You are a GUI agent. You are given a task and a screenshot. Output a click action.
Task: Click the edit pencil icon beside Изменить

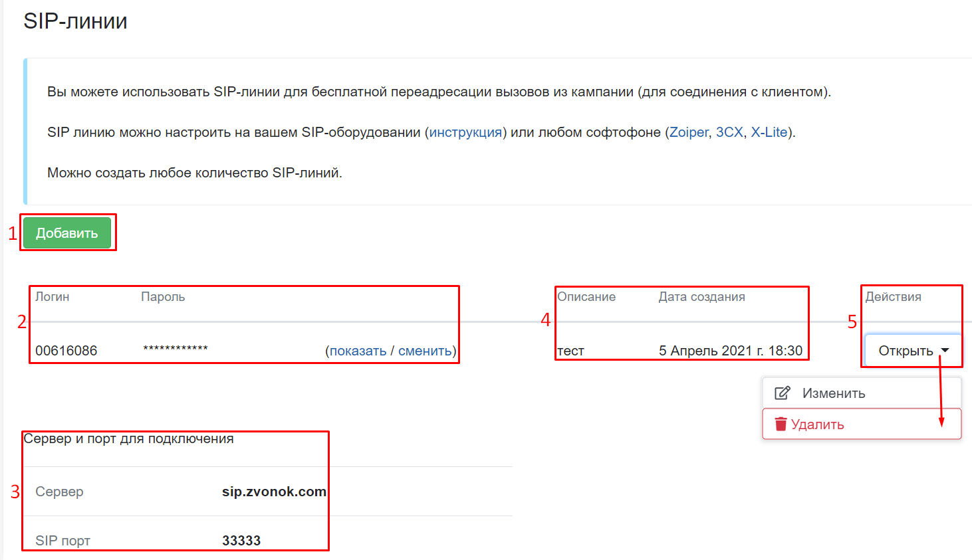click(x=783, y=393)
